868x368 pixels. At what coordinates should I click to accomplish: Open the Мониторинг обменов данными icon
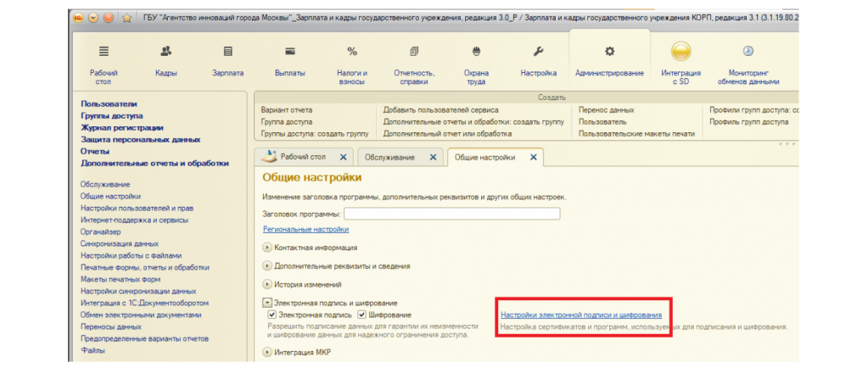(748, 52)
